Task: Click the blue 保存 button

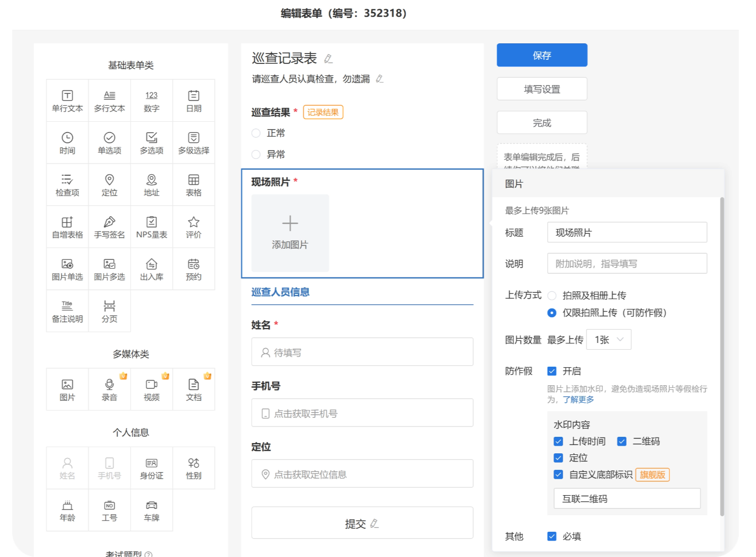Action: [x=542, y=55]
